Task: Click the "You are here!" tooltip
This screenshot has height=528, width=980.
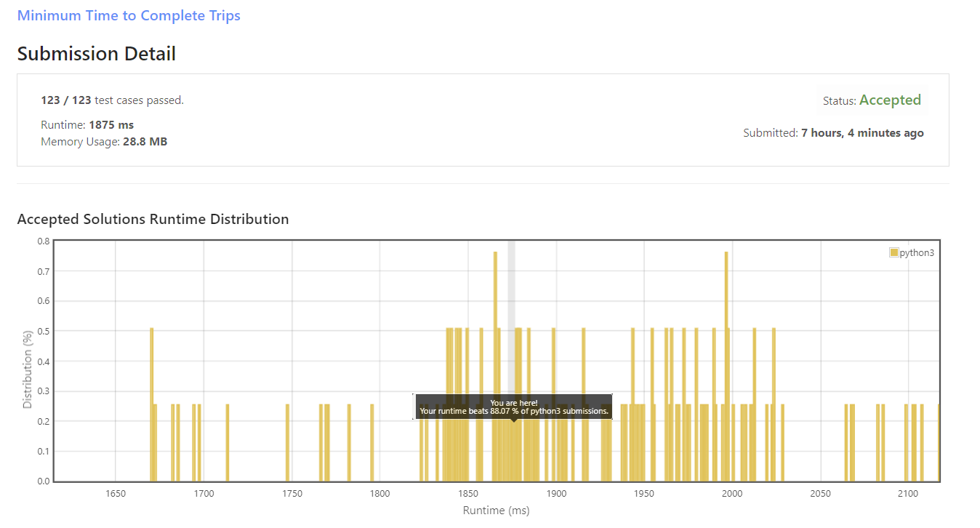Action: tap(513, 407)
